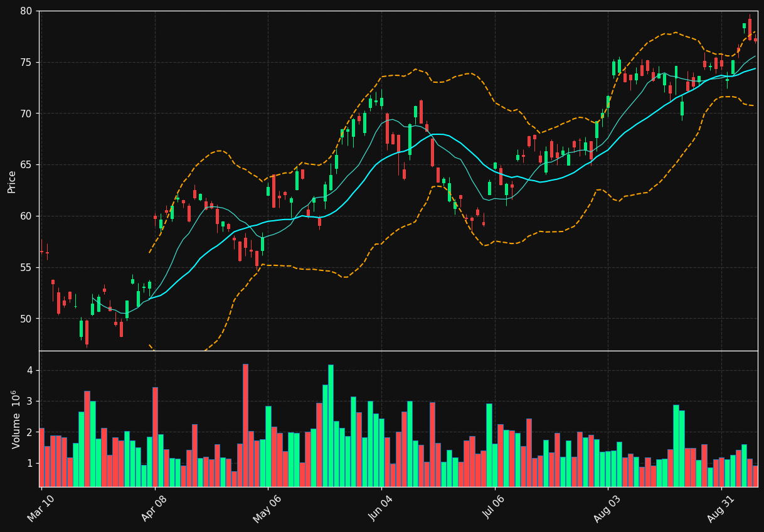Select the volume tick label 4
The image size is (764, 532).
29,371
